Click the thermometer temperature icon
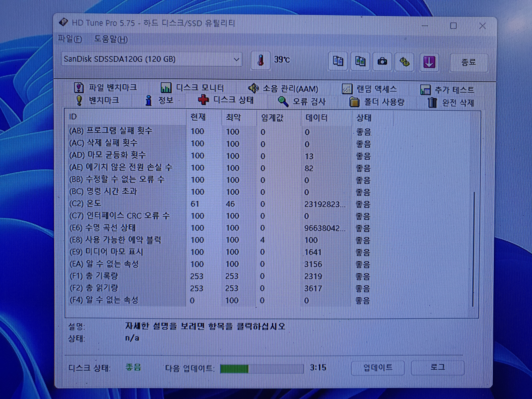This screenshot has height=399, width=532. click(260, 60)
